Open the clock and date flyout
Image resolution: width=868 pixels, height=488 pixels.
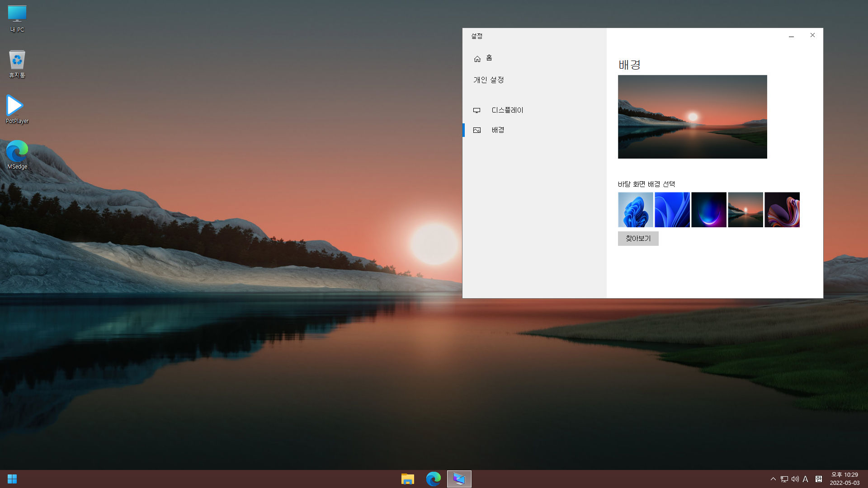coord(844,479)
